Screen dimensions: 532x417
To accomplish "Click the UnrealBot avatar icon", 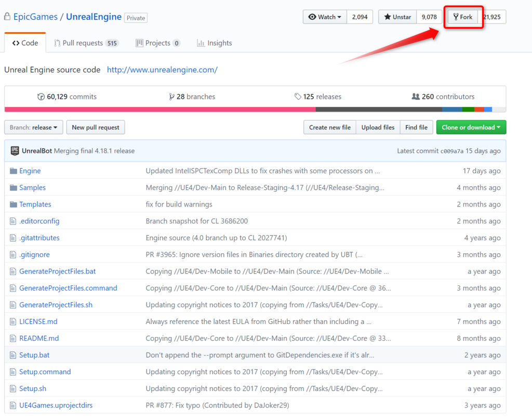I will point(15,151).
